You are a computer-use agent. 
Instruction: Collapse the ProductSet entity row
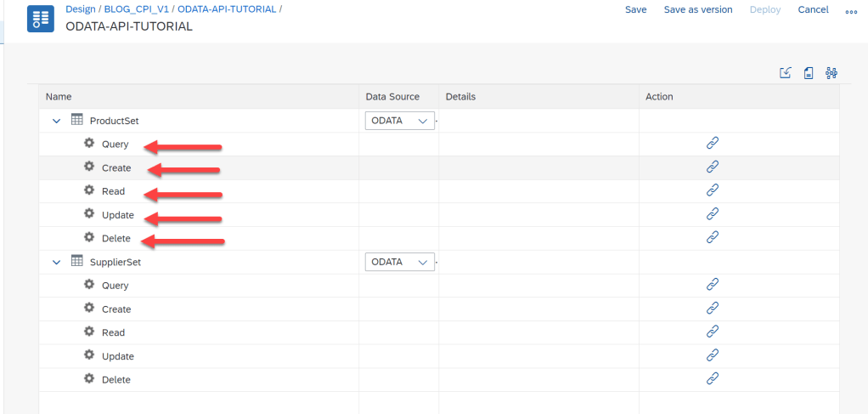(x=56, y=121)
